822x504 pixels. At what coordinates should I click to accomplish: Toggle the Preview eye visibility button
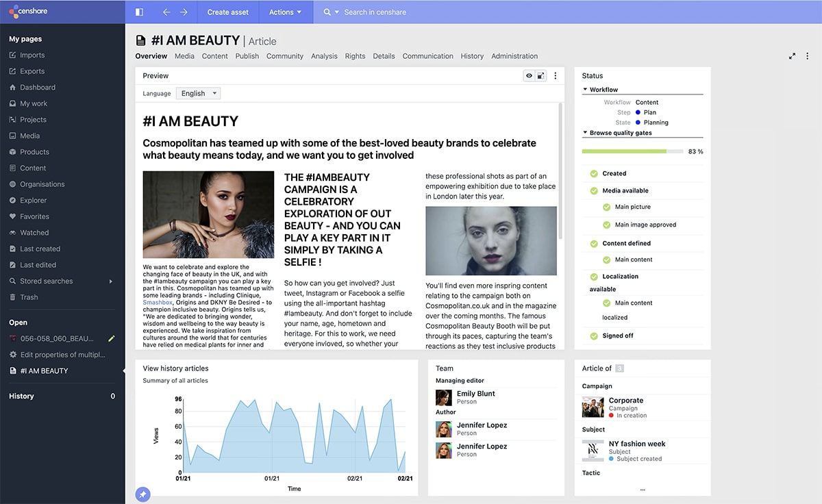tap(529, 76)
